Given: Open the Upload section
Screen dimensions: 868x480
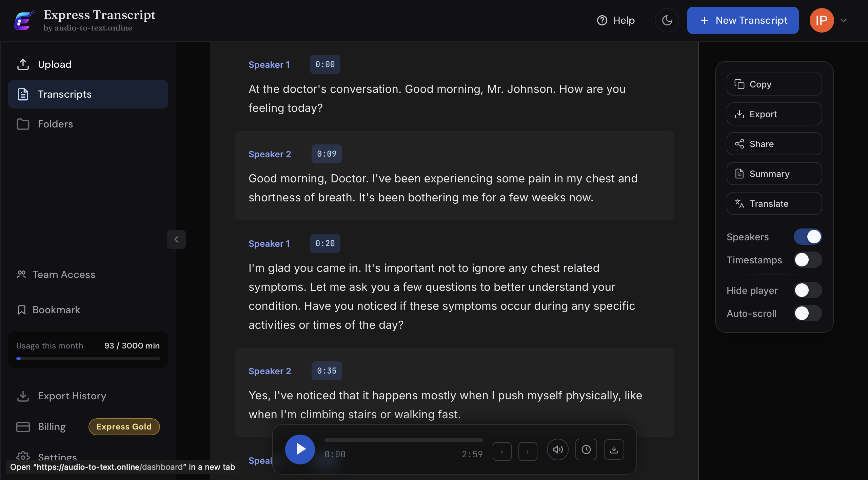Looking at the screenshot, I should [54, 64].
